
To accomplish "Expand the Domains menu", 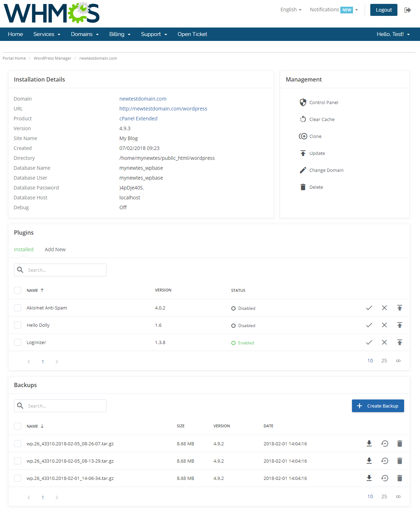I will click(x=85, y=34).
